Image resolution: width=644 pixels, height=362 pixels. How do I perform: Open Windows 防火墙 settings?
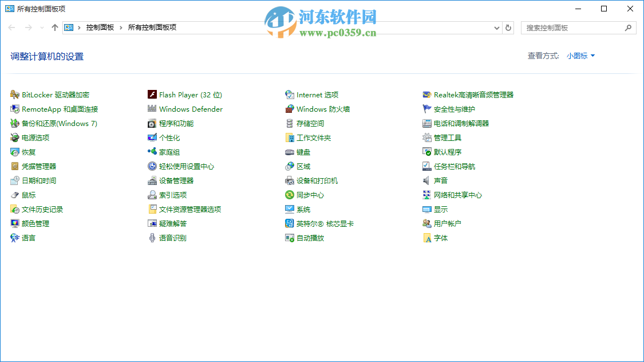(323, 109)
